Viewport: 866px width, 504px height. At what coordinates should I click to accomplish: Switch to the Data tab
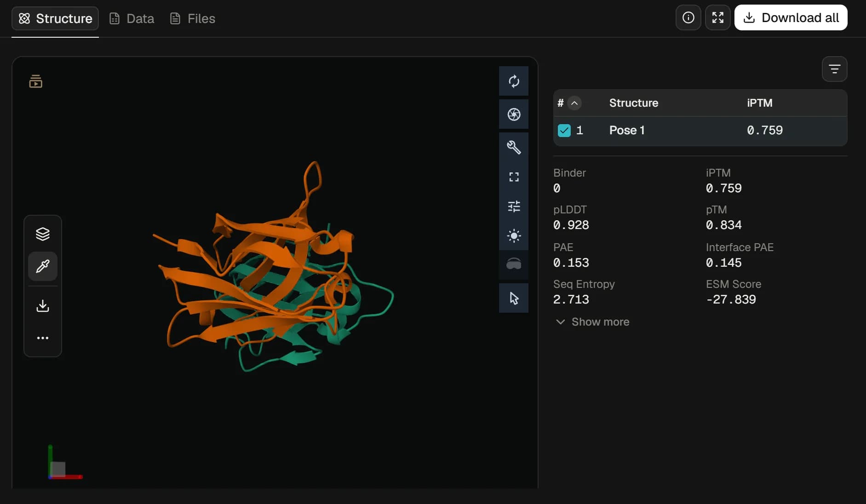pyautogui.click(x=132, y=18)
